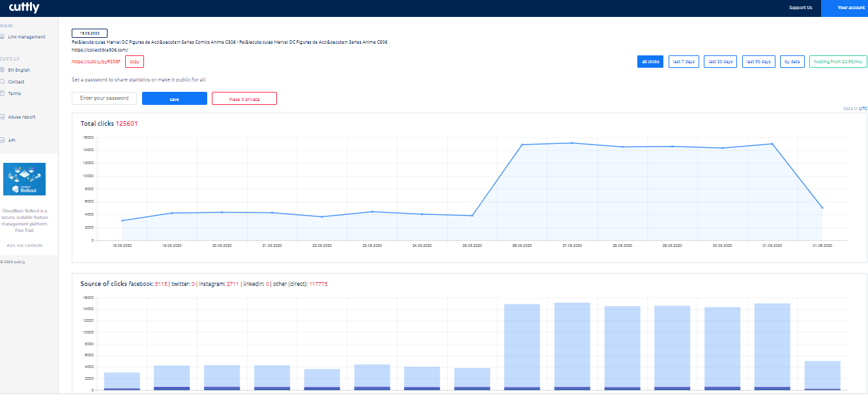
Task: Switch to last 7 days view
Action: point(684,62)
